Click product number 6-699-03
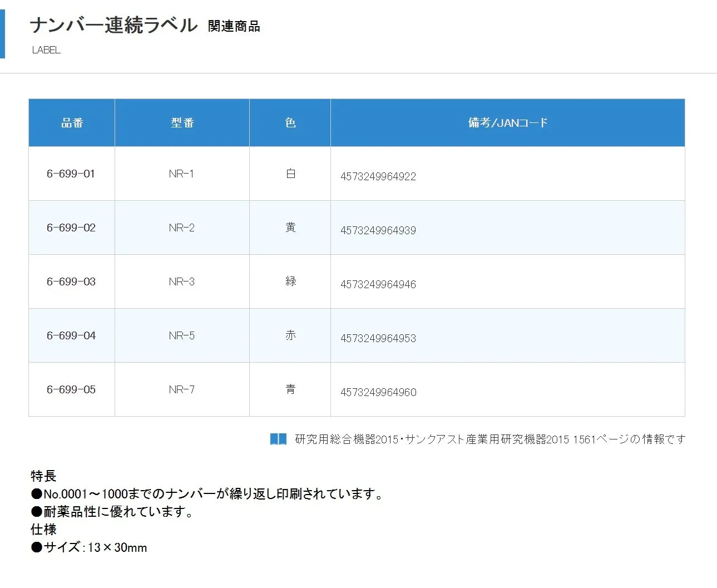 [x=71, y=281]
